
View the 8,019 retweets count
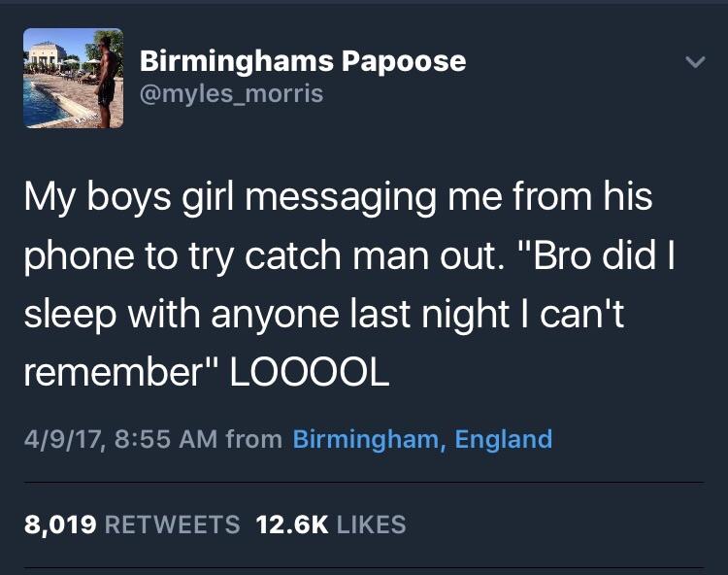point(60,524)
